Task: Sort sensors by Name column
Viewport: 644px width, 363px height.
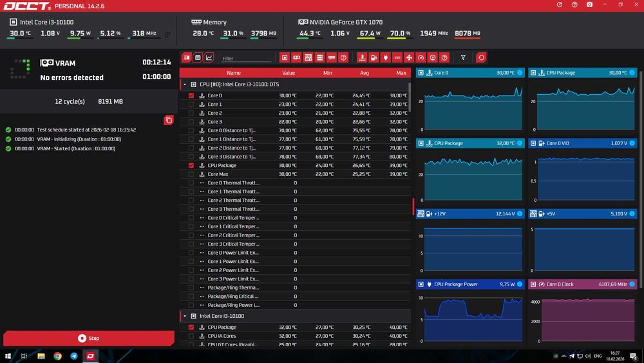Action: (234, 73)
